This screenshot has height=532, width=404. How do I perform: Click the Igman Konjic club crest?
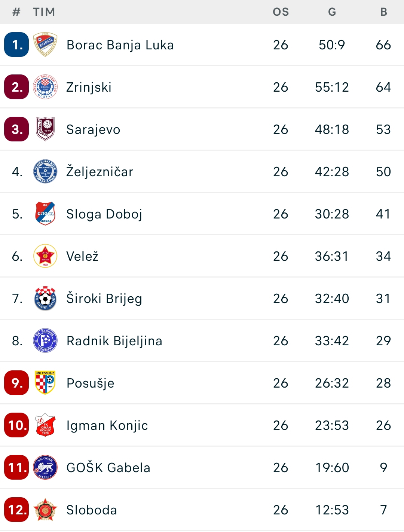coord(45,425)
